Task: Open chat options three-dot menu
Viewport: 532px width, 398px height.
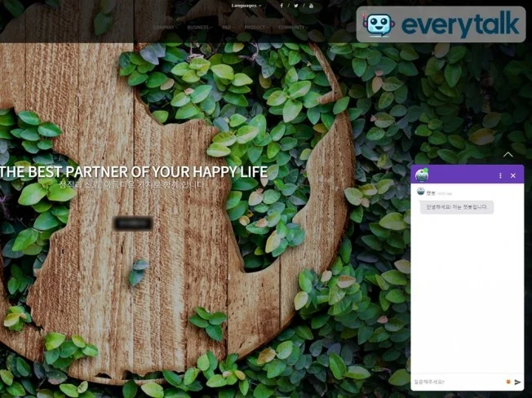Action: click(500, 175)
